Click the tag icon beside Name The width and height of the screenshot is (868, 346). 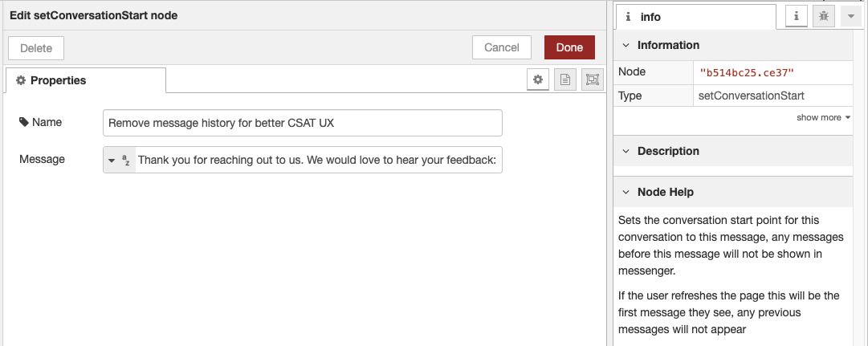point(24,123)
